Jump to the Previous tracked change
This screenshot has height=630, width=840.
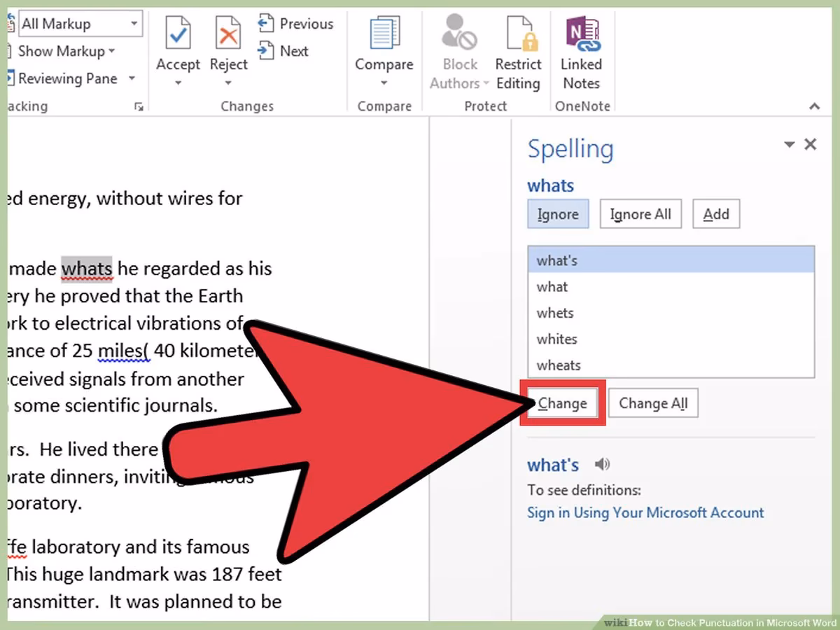(296, 23)
